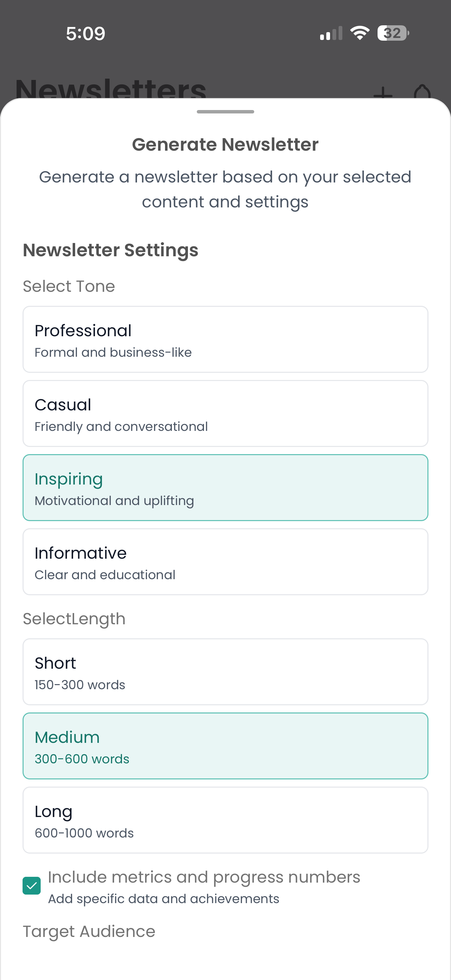Choose the Medium 300-600 words length
Viewport: 451px width, 980px height.
[225, 746]
